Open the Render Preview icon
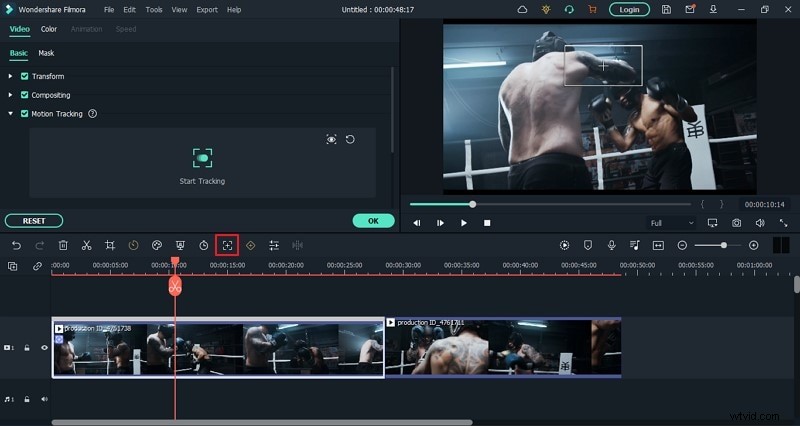 (x=564, y=245)
